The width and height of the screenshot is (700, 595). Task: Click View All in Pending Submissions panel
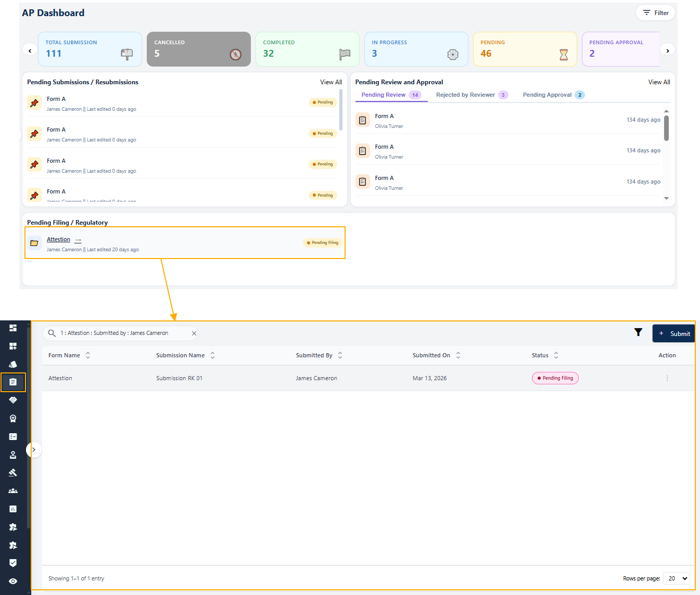click(331, 82)
